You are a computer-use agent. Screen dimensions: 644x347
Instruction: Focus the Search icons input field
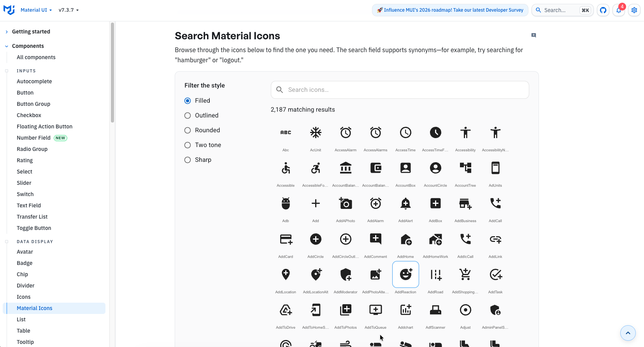pos(400,90)
